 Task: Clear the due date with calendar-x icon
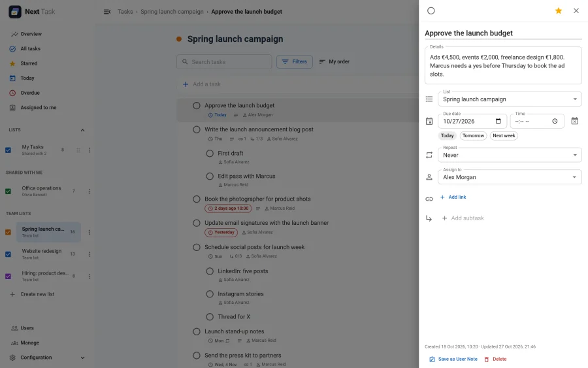[x=574, y=121]
